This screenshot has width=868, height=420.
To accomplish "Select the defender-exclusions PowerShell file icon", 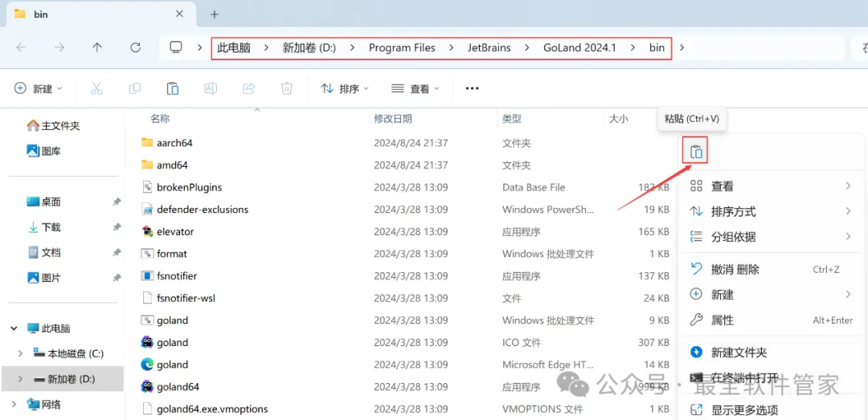I will coord(147,209).
